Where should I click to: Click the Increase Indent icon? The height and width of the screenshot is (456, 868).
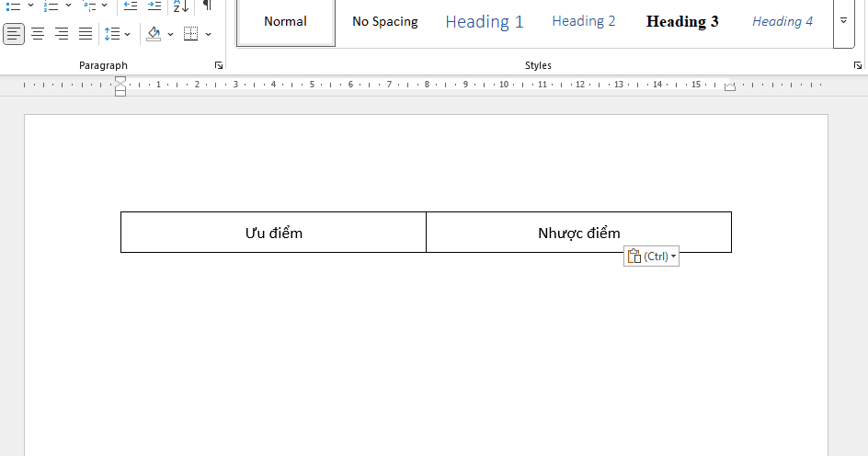pos(154,6)
